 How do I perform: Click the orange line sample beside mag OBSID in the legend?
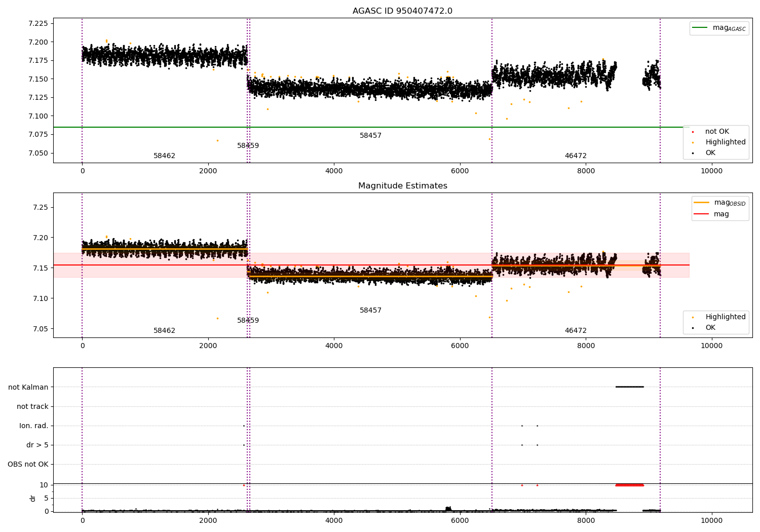702,203
